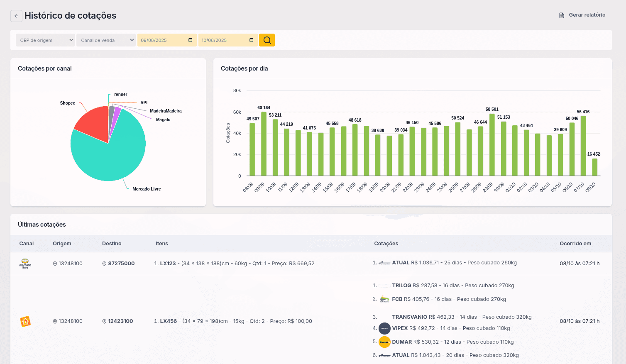The height and width of the screenshot is (364, 626).
Task: Click the Gerar relatório link
Action: tap(582, 15)
